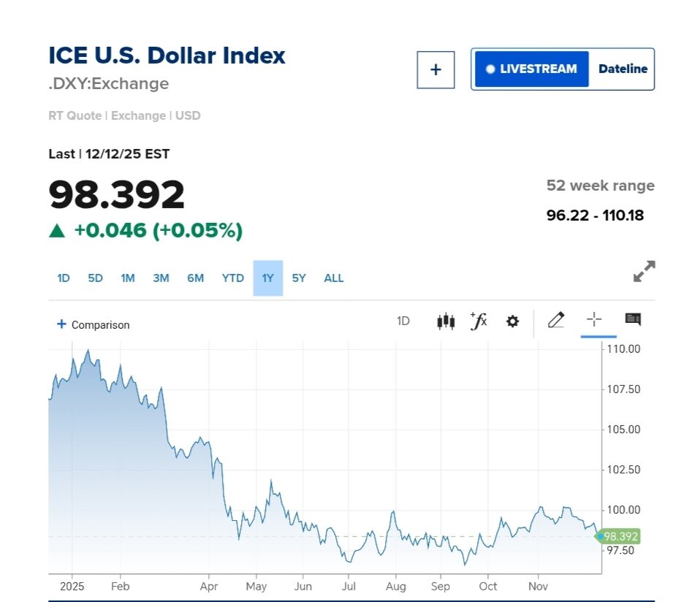Click the 98.392 current price marker
This screenshot has height=602, width=700.
(x=620, y=536)
